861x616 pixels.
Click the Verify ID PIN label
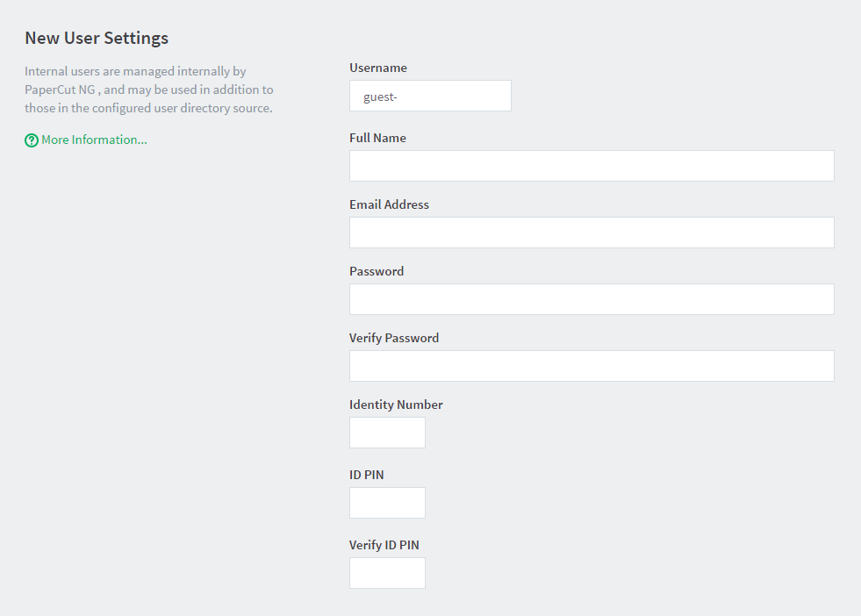pos(384,545)
